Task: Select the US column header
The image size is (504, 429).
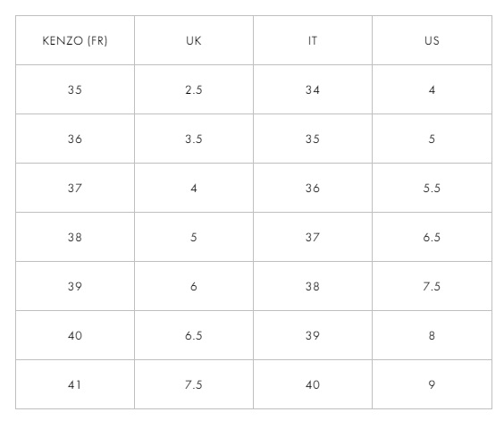Action: click(x=432, y=40)
